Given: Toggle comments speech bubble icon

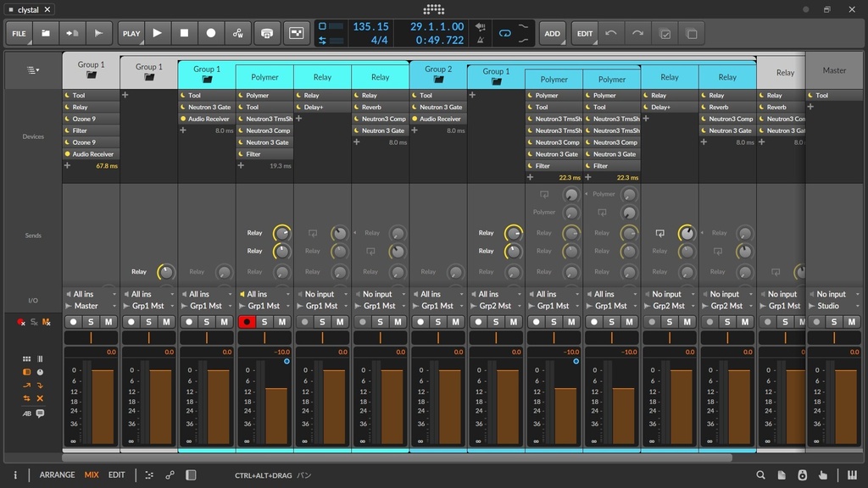Looking at the screenshot, I should [x=40, y=413].
